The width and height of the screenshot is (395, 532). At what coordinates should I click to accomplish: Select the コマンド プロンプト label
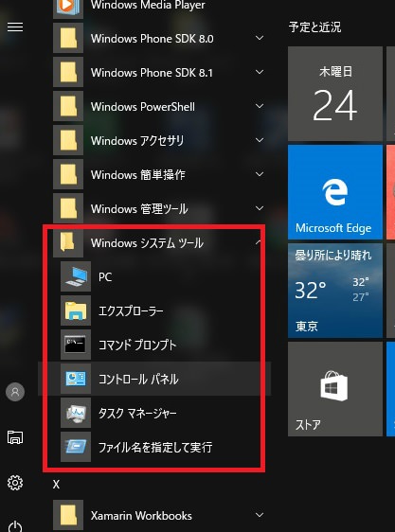[x=137, y=346]
